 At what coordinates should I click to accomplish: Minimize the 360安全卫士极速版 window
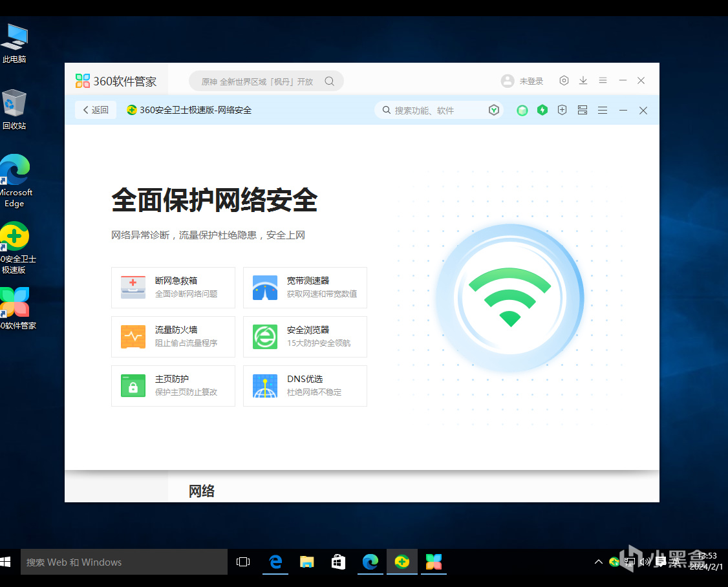tap(623, 110)
